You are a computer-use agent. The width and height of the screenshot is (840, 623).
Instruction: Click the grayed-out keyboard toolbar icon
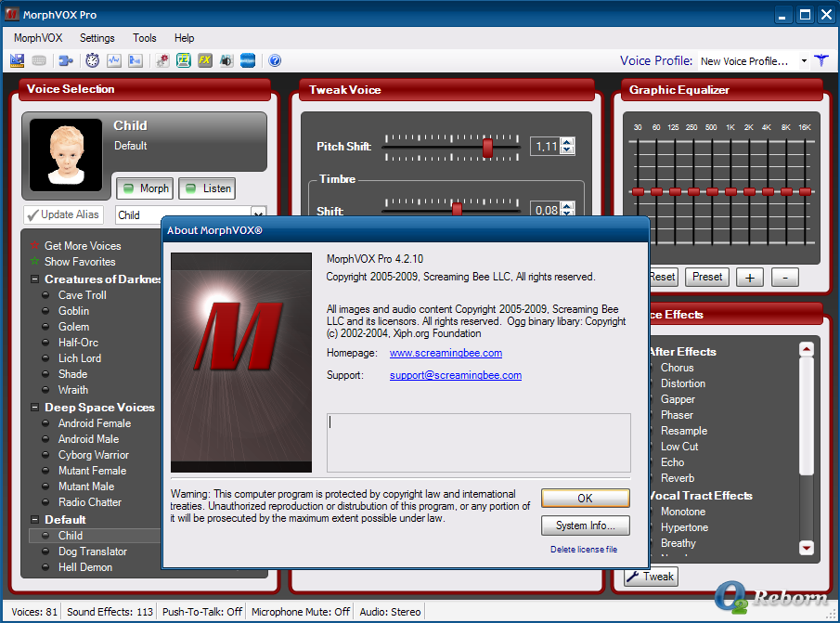[x=39, y=60]
